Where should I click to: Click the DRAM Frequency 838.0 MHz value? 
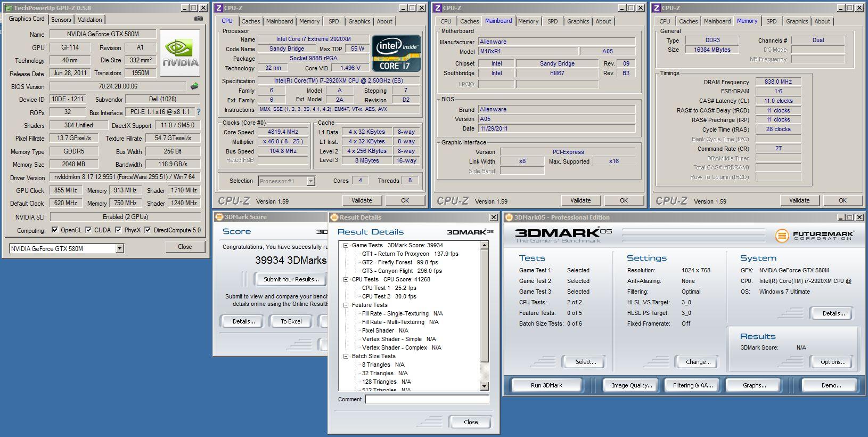click(778, 82)
